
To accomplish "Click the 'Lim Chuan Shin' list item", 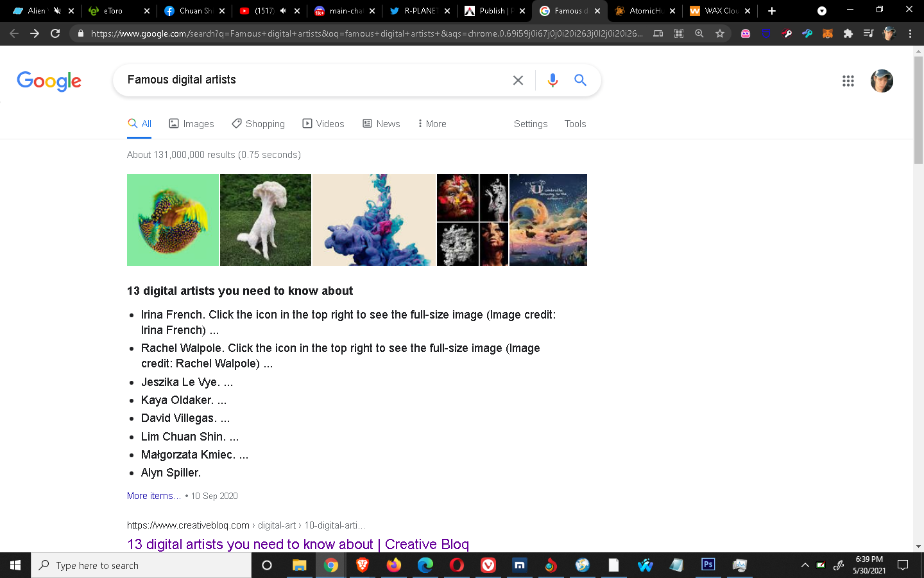I will (x=190, y=437).
